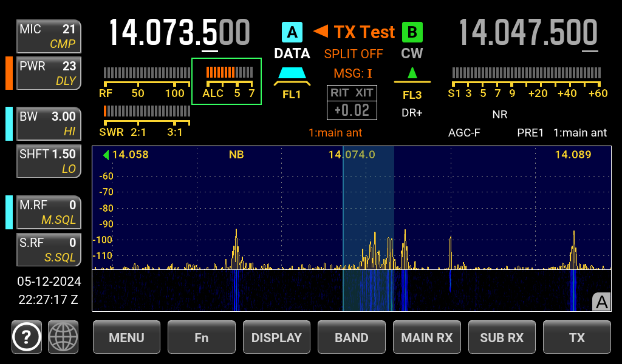Open the BW / HI filter control

click(49, 124)
